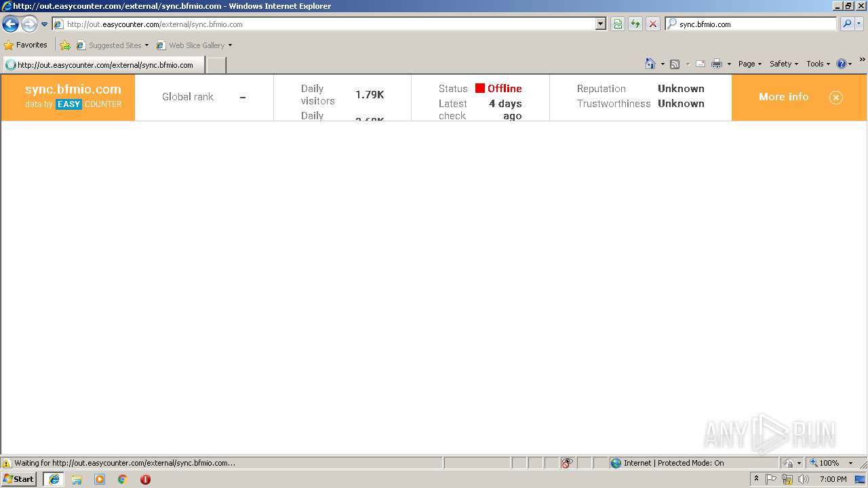
Task: Click the More info button
Action: coord(784,97)
